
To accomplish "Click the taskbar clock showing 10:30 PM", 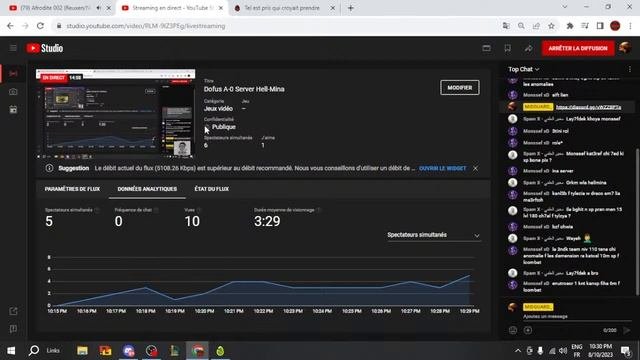I will click(x=600, y=351).
